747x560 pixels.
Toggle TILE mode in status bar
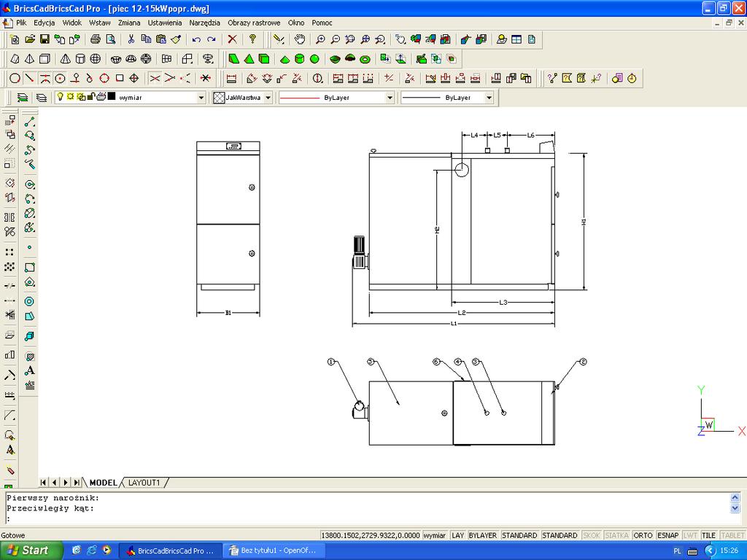pyautogui.click(x=708, y=535)
